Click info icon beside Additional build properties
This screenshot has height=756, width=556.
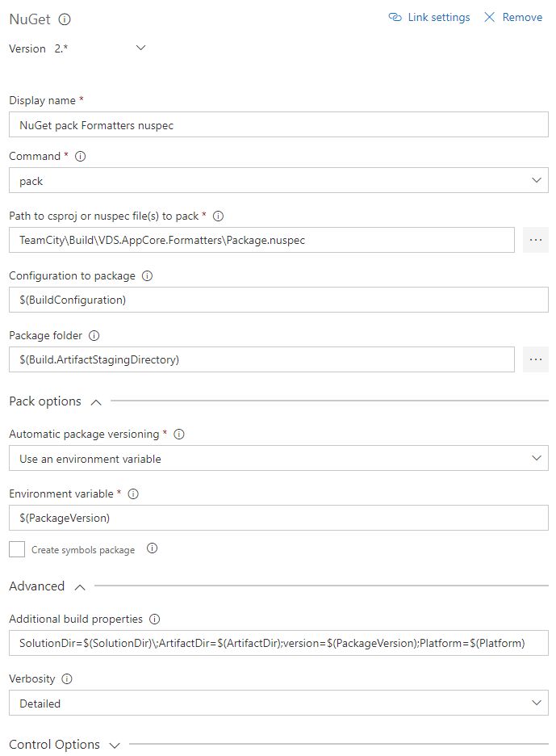click(154, 619)
